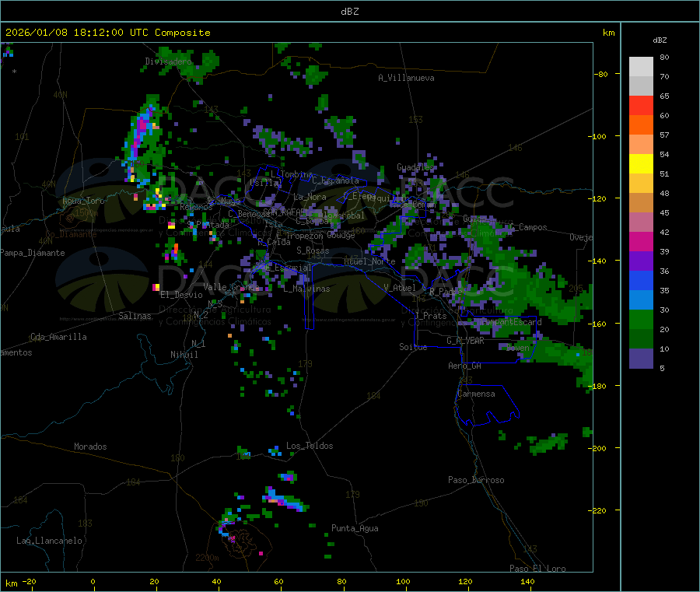
Task: Click the 'dBZ' label above the color scale
Action: click(x=660, y=40)
